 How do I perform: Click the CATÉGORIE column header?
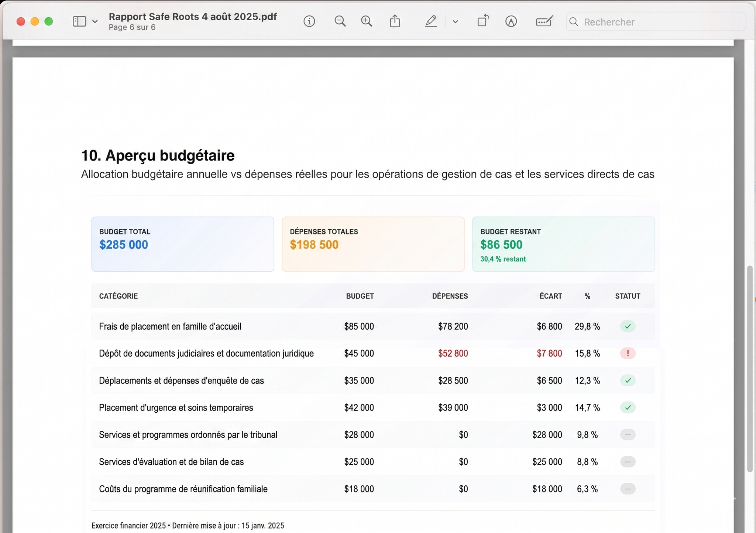[x=118, y=296]
